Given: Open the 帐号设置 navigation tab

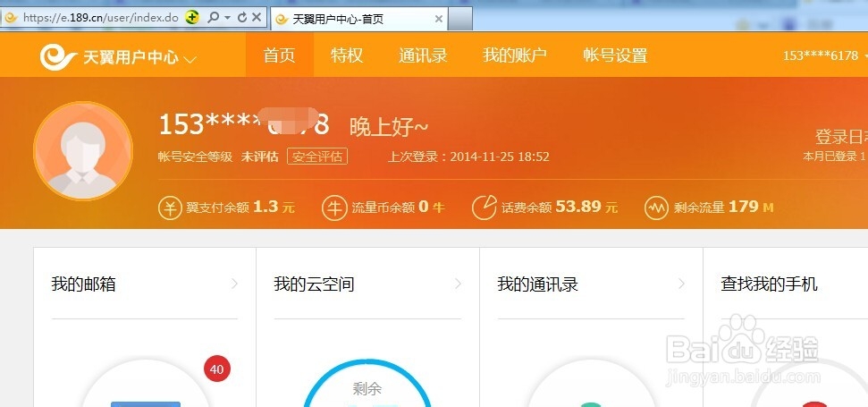Looking at the screenshot, I should 616,55.
